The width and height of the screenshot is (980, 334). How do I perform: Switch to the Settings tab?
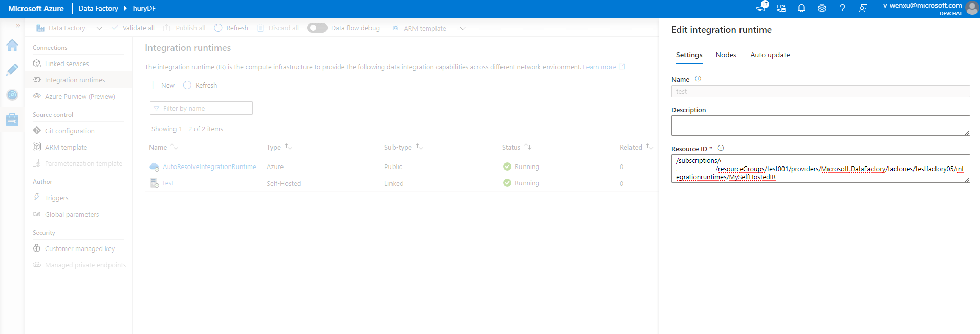point(689,55)
